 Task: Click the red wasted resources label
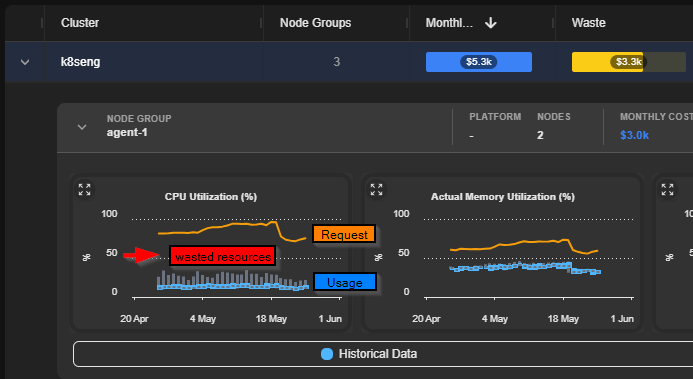[223, 256]
